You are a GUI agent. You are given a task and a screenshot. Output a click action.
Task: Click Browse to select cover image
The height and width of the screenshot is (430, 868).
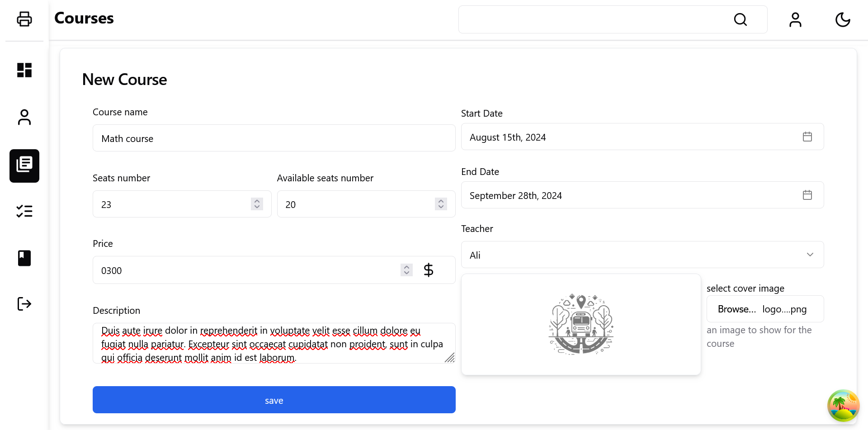(x=736, y=309)
